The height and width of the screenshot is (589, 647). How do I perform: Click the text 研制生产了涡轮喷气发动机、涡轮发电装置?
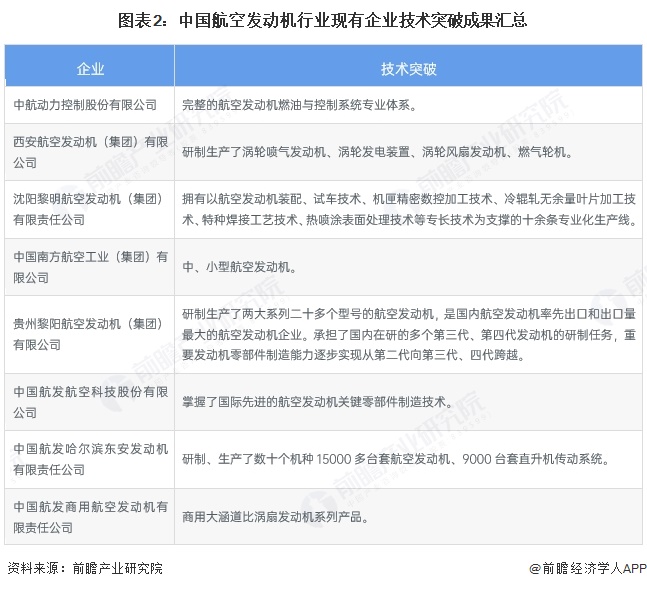[296, 152]
